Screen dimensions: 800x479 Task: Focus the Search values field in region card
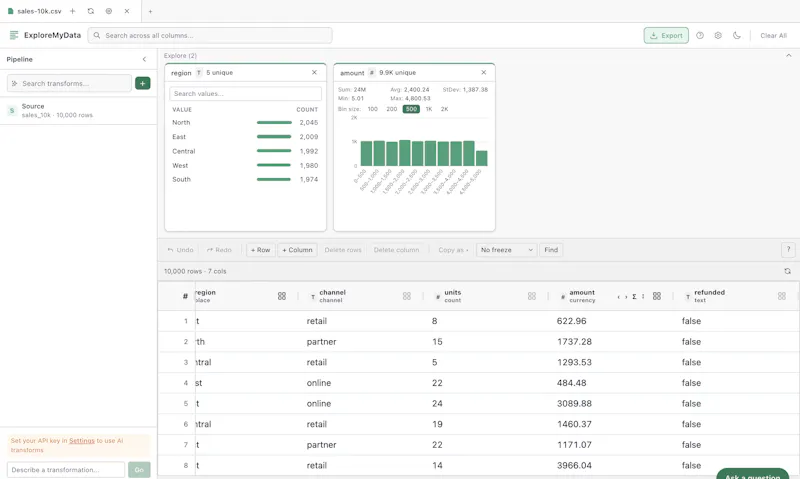click(245, 93)
